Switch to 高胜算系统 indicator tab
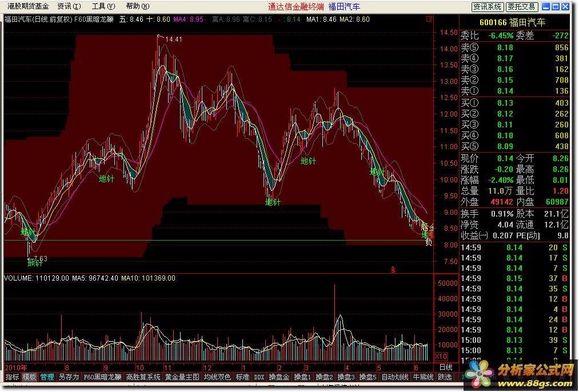 pos(143,377)
